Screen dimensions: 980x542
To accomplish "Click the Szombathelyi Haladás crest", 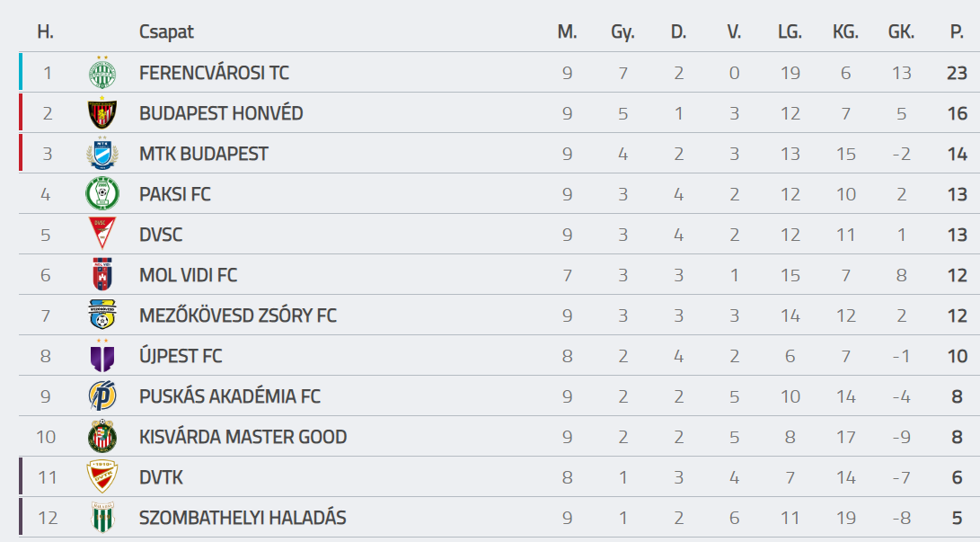I will pos(102,517).
